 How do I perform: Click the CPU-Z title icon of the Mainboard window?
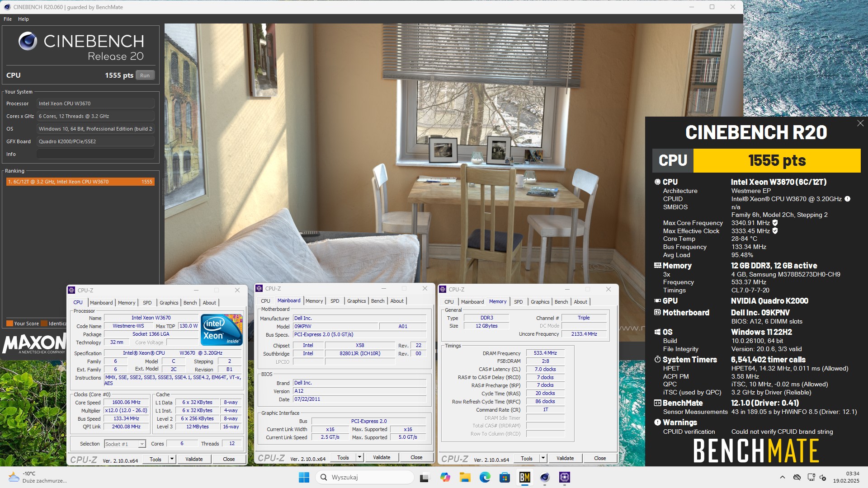259,288
